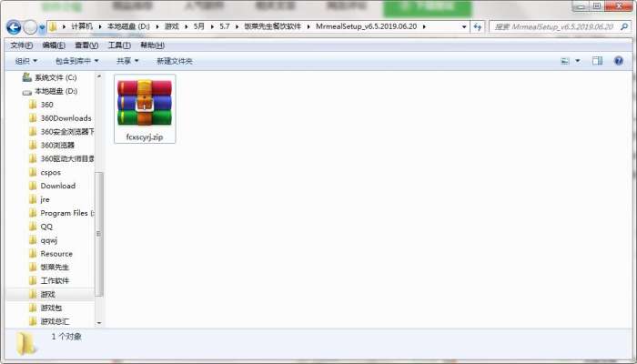
Task: Click the navigation pane scroll-up arrow
Action: (99, 76)
